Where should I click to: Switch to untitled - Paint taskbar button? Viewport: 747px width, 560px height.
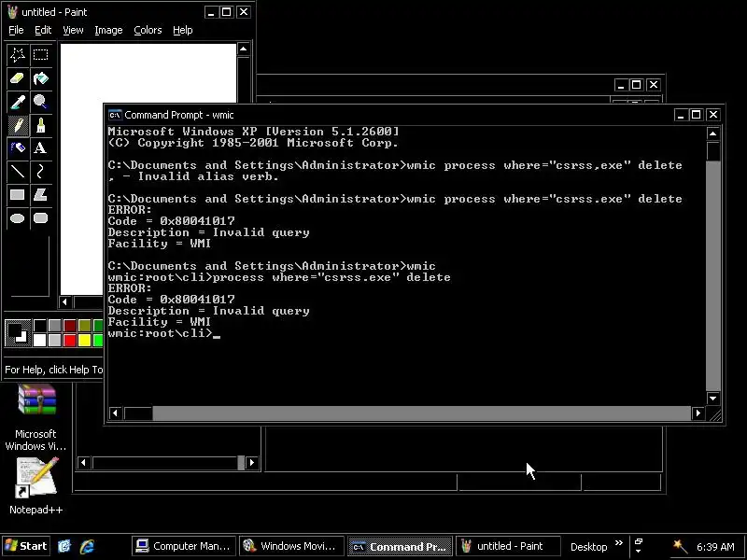click(507, 546)
